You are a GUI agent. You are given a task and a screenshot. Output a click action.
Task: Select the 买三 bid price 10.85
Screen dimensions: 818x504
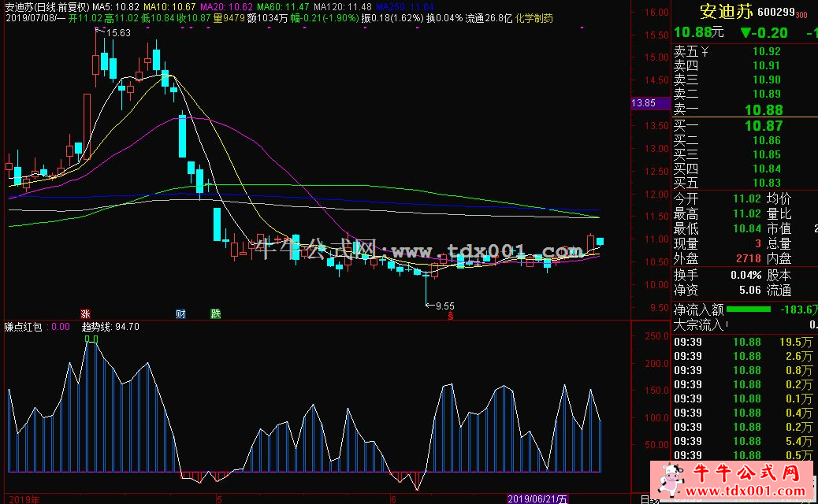(x=766, y=154)
